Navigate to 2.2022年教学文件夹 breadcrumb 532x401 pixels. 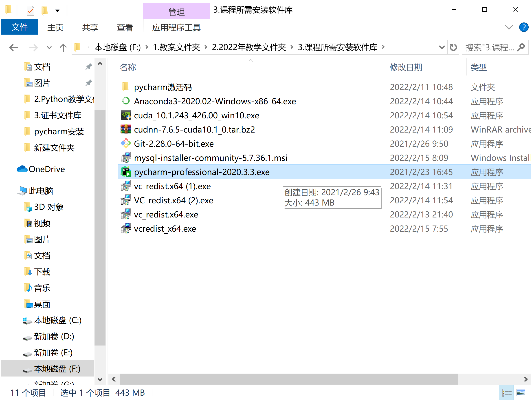[249, 47]
